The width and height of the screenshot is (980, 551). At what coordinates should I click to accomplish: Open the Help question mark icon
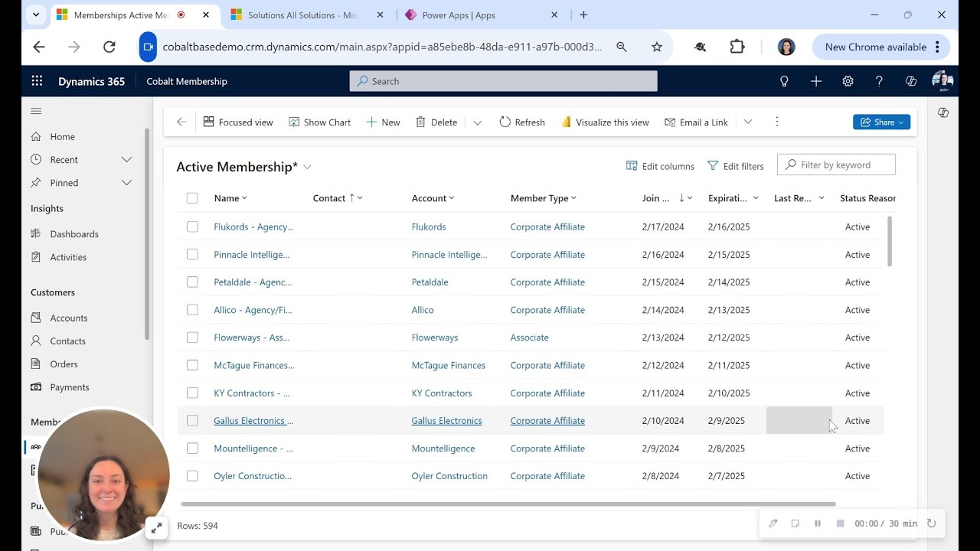pos(879,81)
